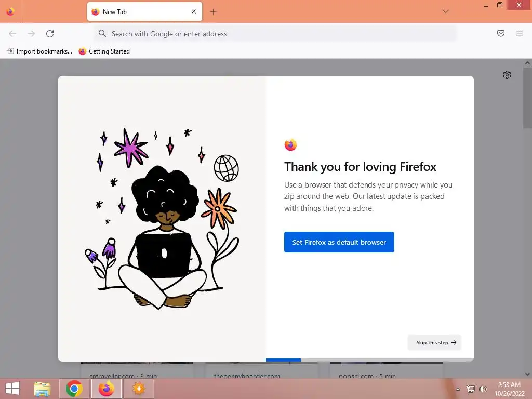Image resolution: width=532 pixels, height=399 pixels.
Task: Click the search magnifier icon in address bar
Action: click(102, 33)
